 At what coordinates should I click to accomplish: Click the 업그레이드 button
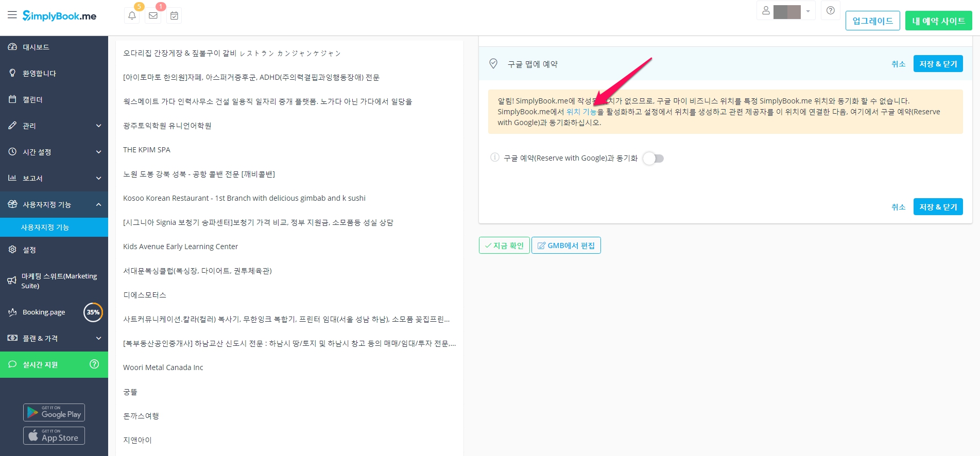[872, 21]
